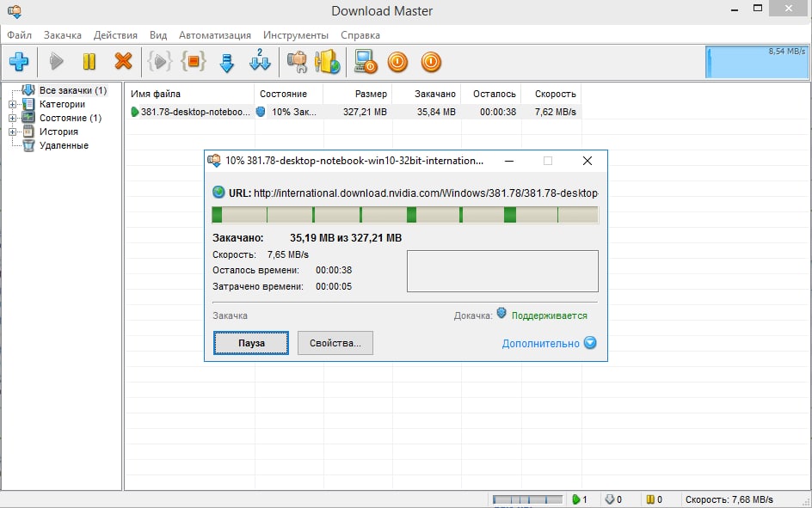Click the 35,84 MB downloaded cell
Image resolution: width=812 pixels, height=508 pixels.
(x=436, y=112)
